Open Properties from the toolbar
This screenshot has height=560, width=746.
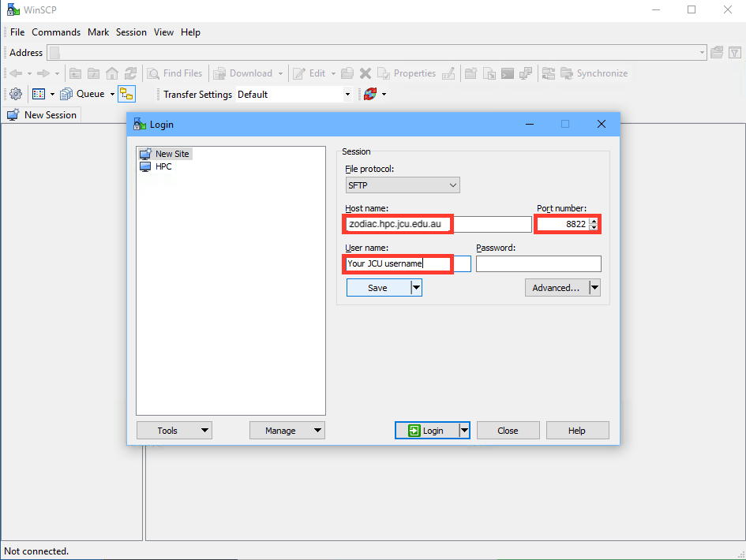coord(407,73)
